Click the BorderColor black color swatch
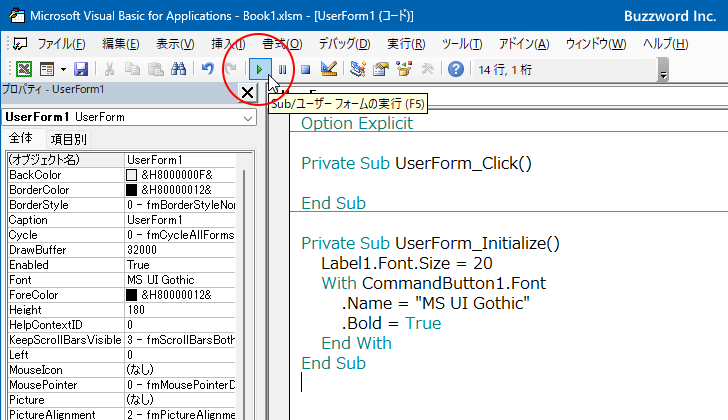Screen dimensions: 728x420 click(132, 190)
